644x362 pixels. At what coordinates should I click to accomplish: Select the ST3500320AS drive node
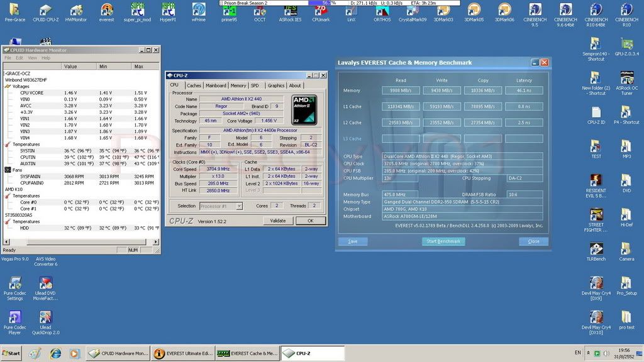click(x=18, y=215)
